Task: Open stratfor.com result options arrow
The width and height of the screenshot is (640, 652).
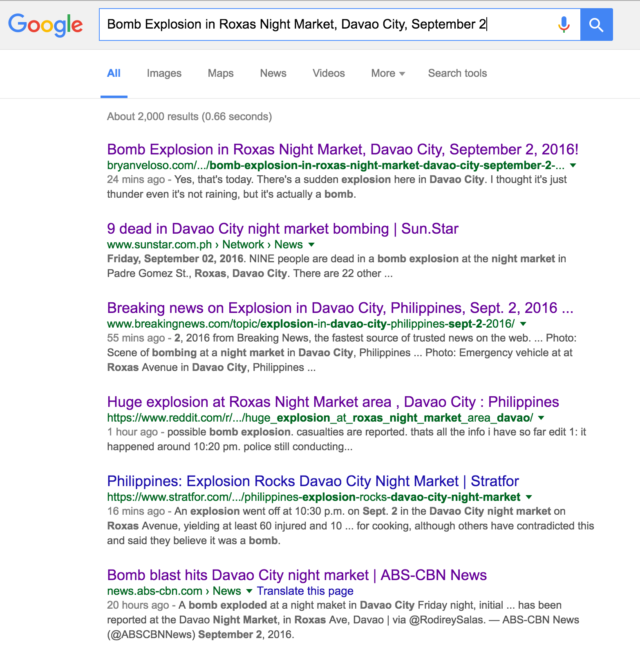Action: [529, 497]
